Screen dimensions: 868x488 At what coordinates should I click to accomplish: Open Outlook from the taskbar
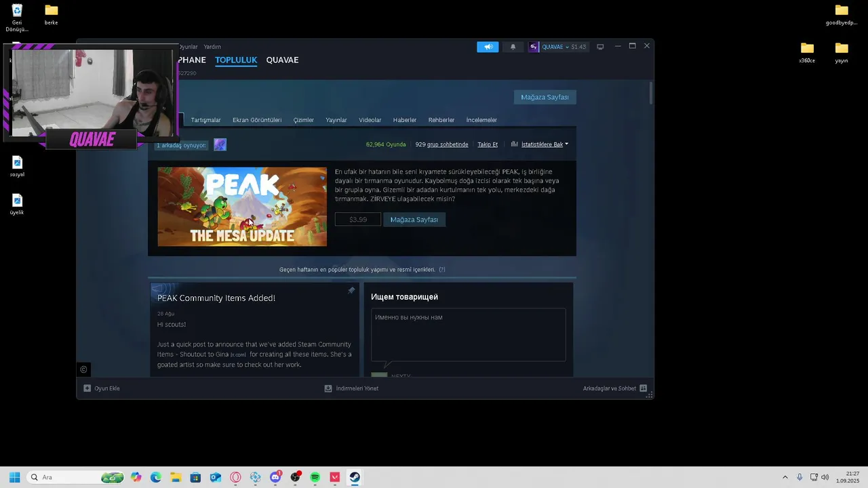coord(216,477)
